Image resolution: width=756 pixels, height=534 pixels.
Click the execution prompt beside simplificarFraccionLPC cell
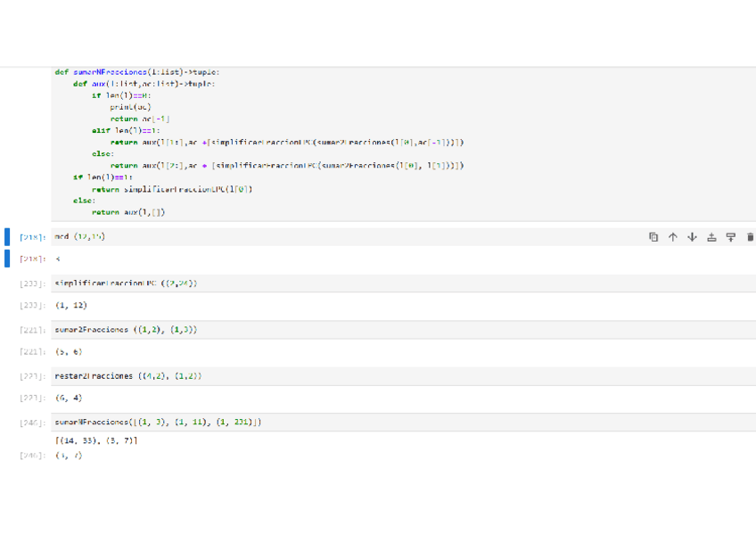pyautogui.click(x=32, y=283)
